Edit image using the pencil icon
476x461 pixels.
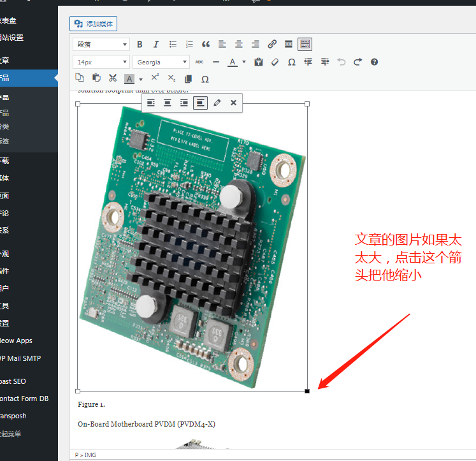(217, 103)
